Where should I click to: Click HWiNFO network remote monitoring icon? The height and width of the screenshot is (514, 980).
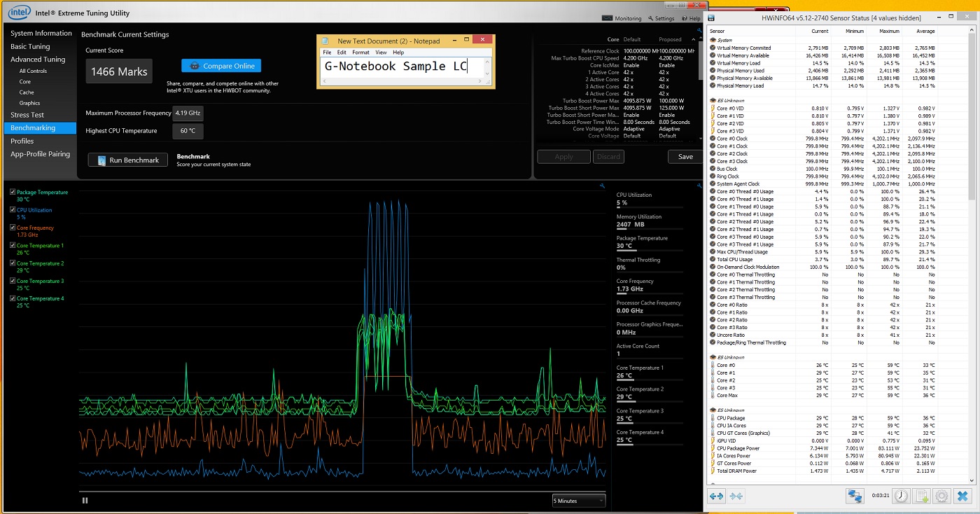pos(855,496)
